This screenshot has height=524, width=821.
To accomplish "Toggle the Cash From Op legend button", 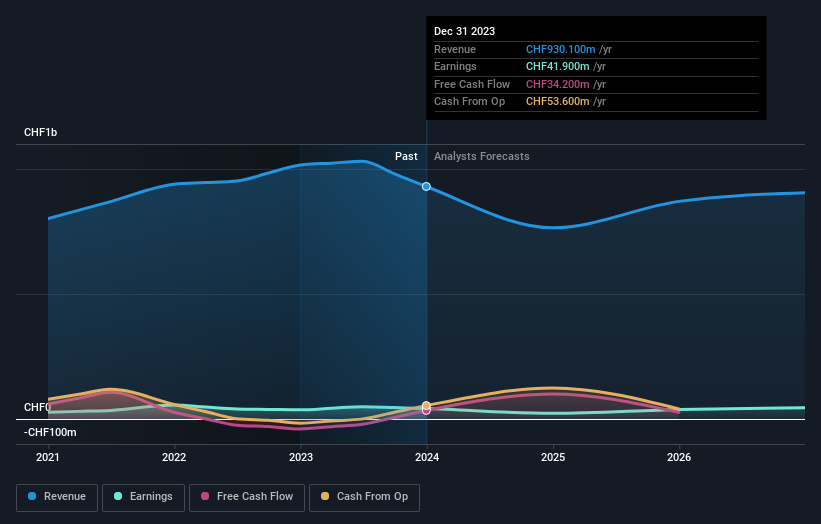I will click(x=364, y=497).
